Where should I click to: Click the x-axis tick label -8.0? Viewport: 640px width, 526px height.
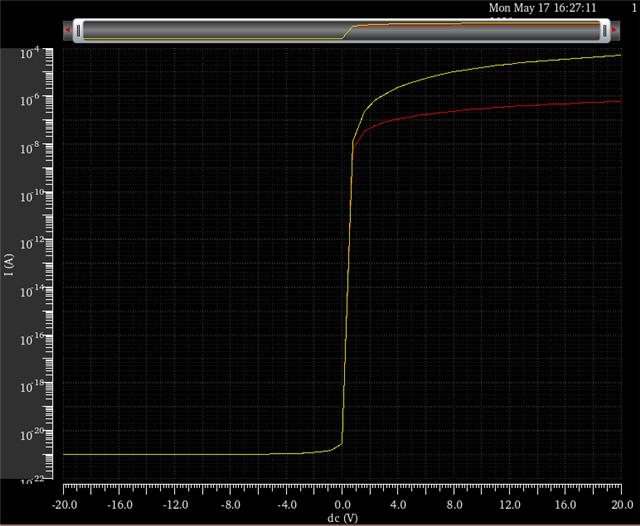tap(231, 505)
